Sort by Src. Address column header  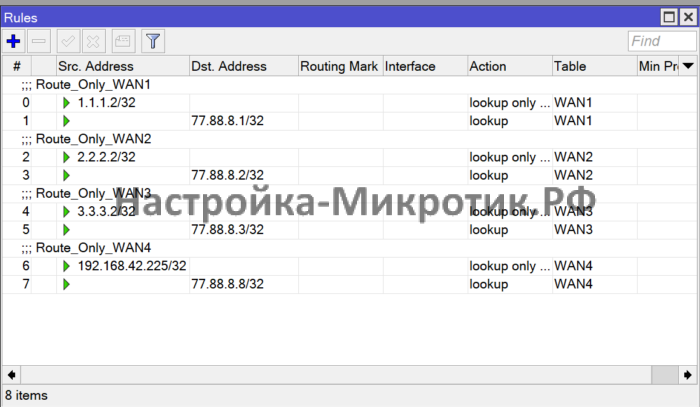click(x=122, y=66)
